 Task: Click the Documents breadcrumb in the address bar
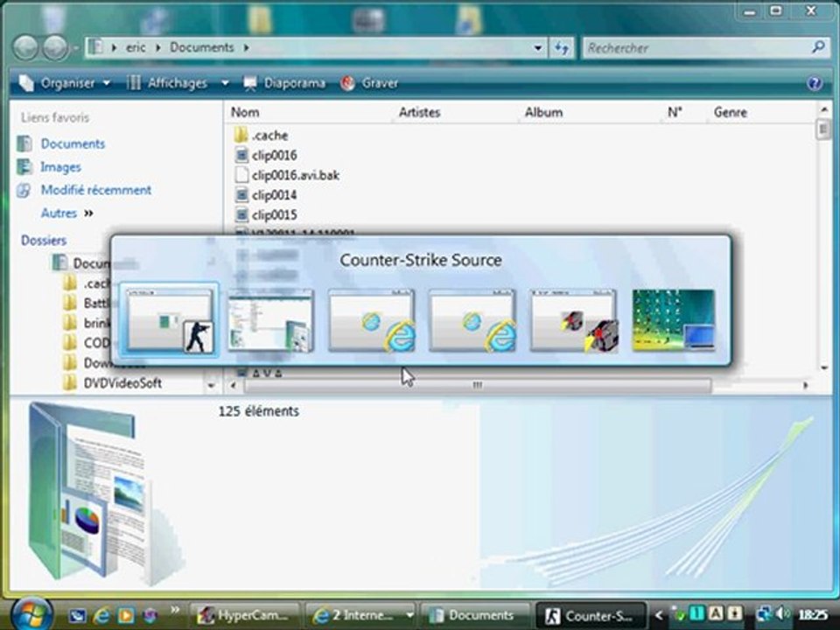click(x=202, y=47)
